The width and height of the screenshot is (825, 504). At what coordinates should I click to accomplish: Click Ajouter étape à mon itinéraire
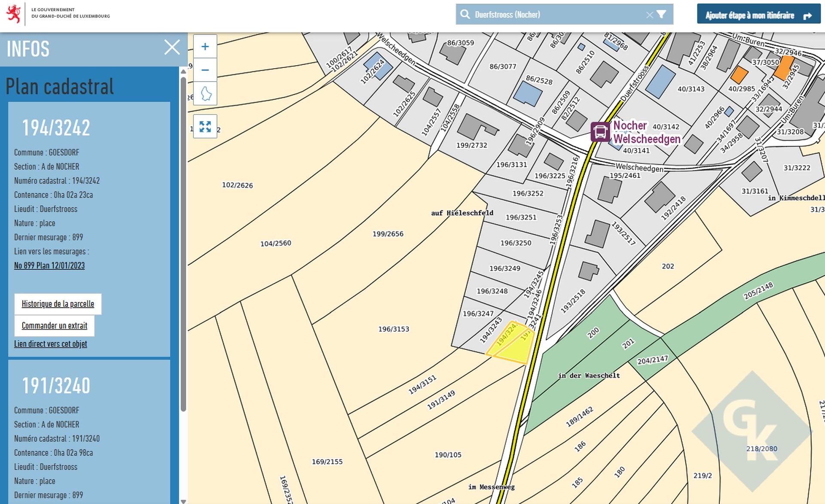(x=758, y=15)
